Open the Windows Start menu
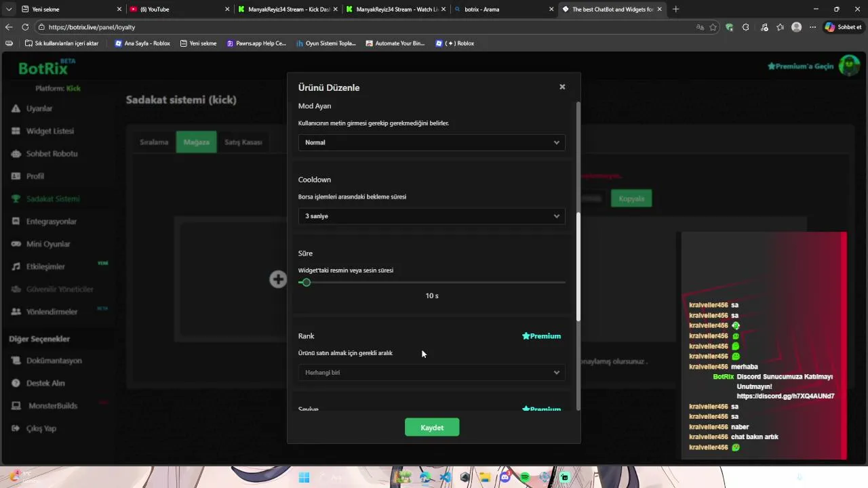868x488 pixels. pos(304,478)
